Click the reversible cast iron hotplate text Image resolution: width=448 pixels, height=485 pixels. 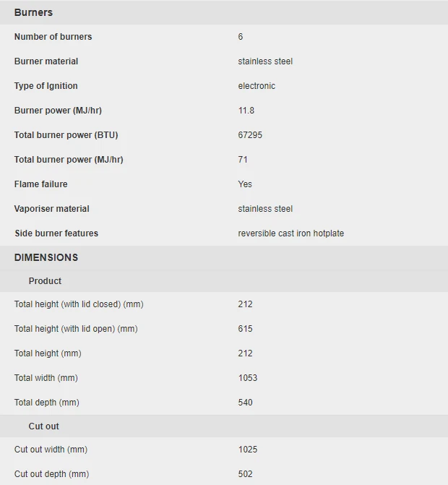[x=290, y=233]
